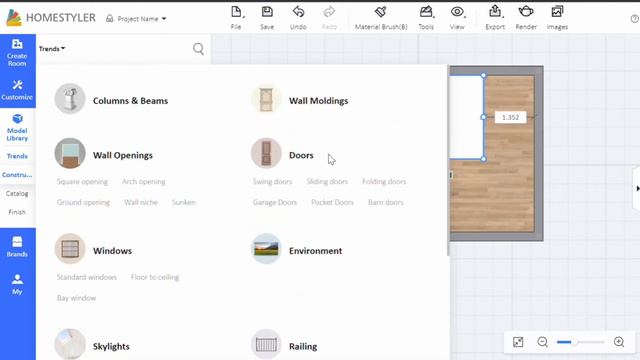Click the Skylights category icon
Viewport: 640px width, 360px height.
tap(70, 344)
